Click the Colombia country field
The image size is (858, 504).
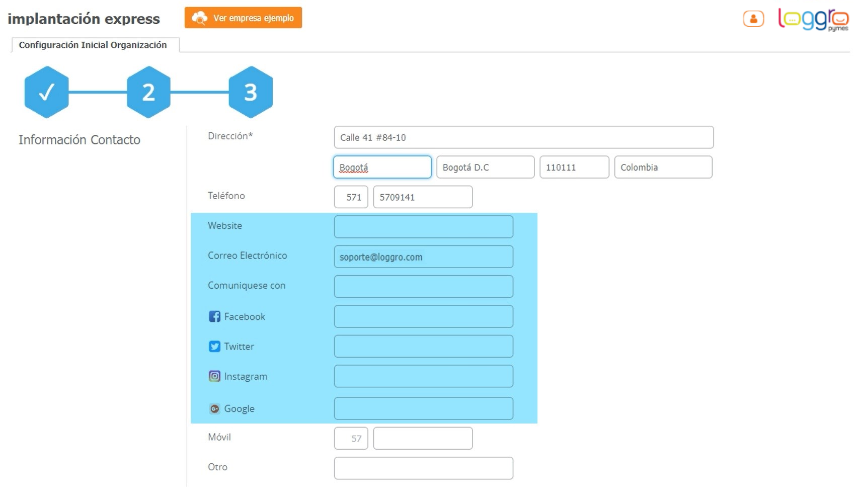(x=663, y=167)
